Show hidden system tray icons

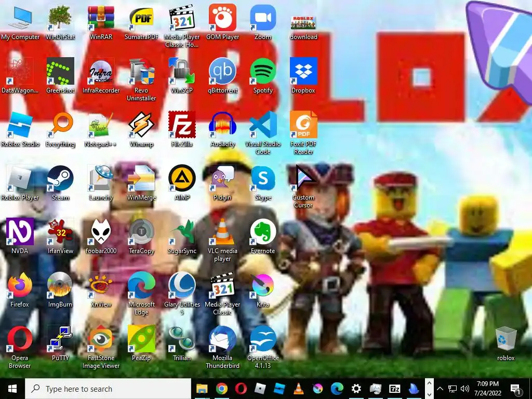440,389
